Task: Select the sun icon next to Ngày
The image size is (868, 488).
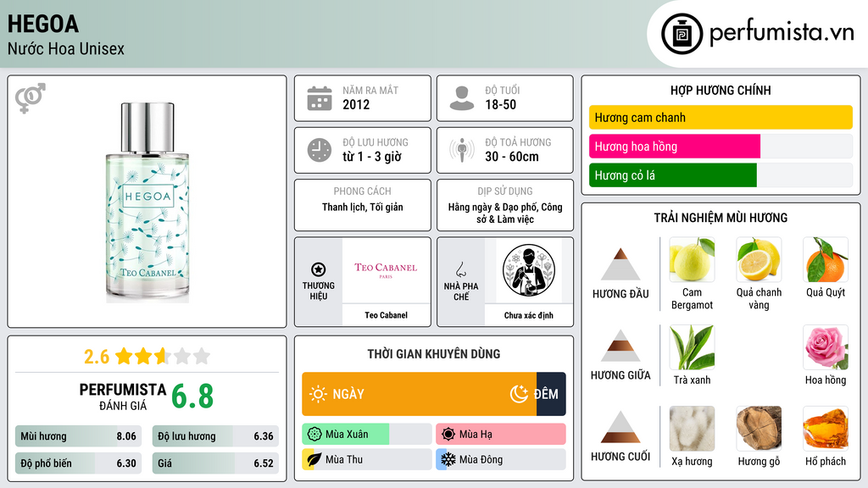Action: tap(319, 394)
